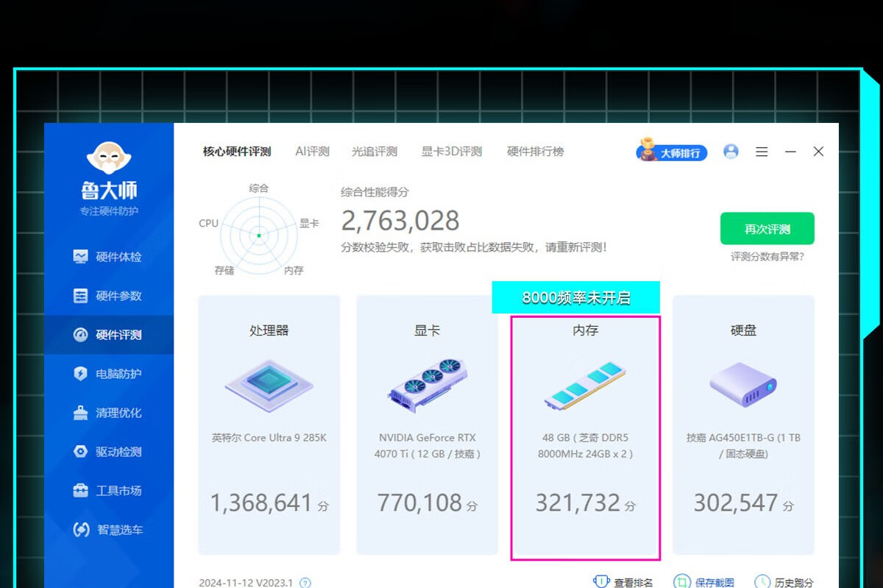Click the 处理器 chip icon

(269, 385)
